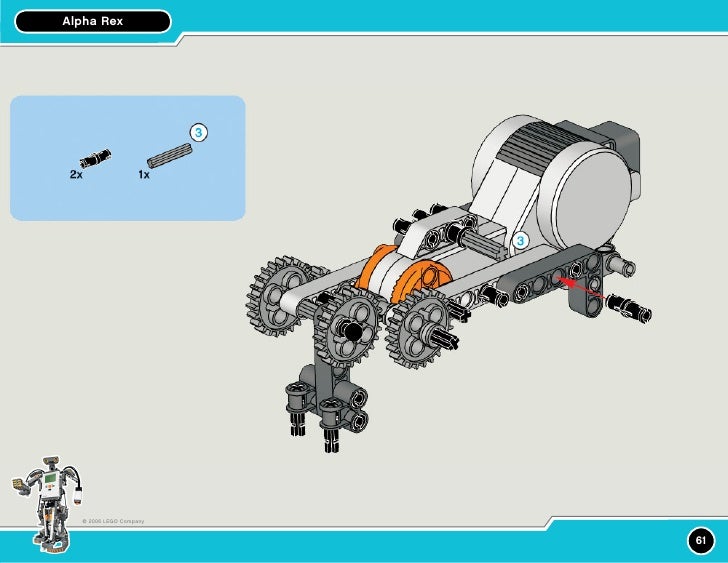728x563 pixels.
Task: Click the loose black pin beside the beam
Action: click(x=629, y=307)
